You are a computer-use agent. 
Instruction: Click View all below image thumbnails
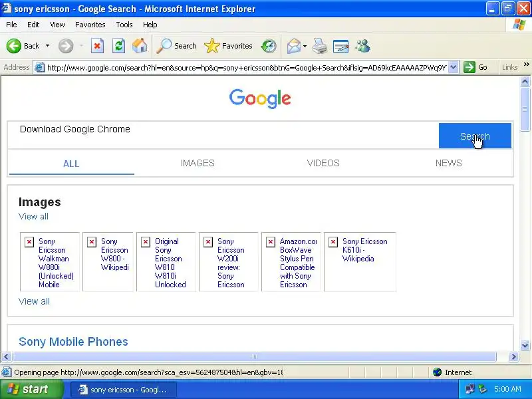[x=34, y=301]
